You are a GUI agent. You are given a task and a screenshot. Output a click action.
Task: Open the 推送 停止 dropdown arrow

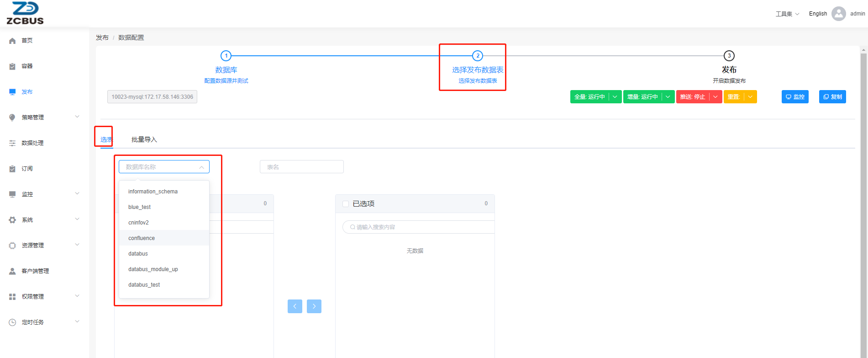point(715,97)
